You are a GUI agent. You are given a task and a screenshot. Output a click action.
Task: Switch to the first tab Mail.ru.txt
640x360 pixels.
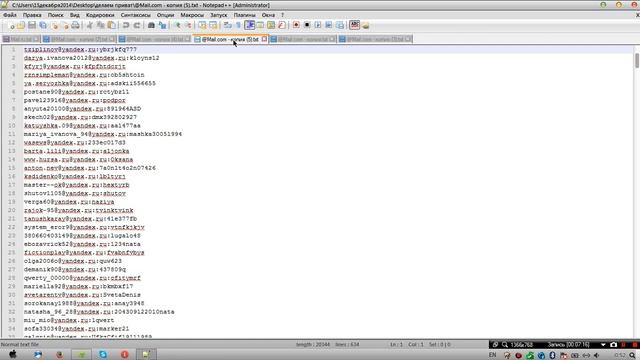[21, 39]
